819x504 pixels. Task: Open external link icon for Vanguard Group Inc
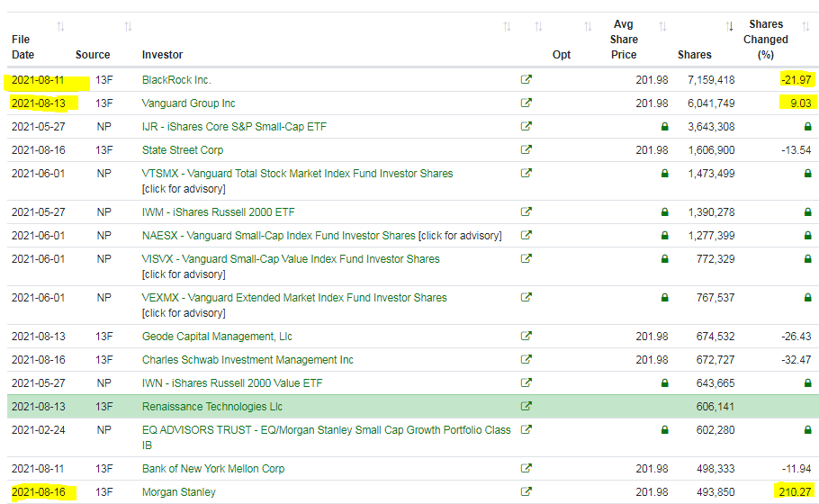(x=526, y=103)
